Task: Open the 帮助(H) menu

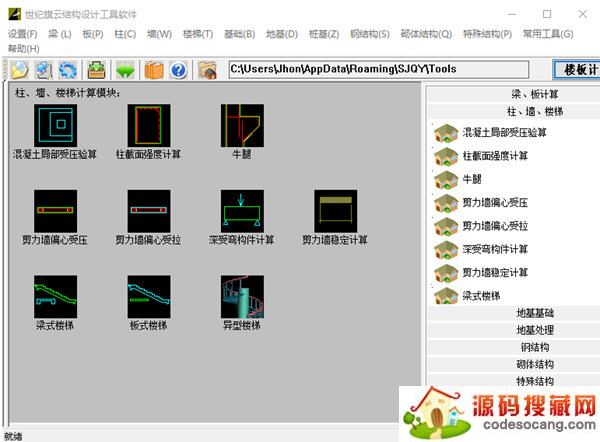Action: click(24, 49)
